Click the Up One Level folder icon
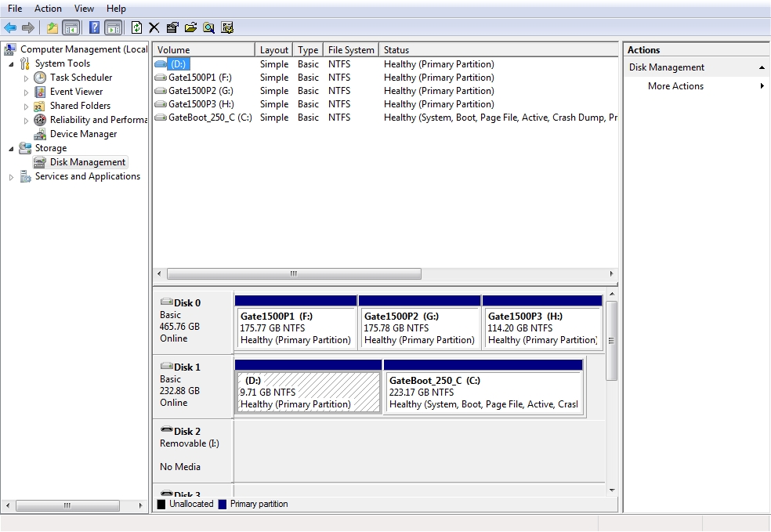 coord(52,27)
